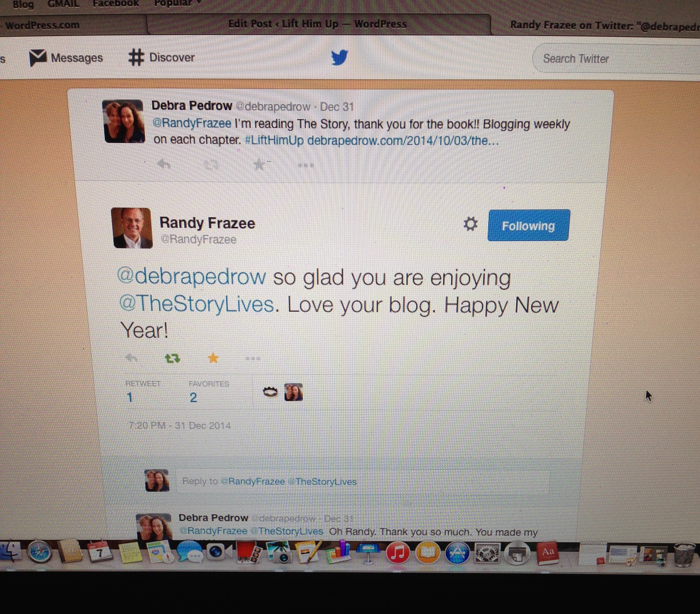Click reply arrow on Debra's top tweet

(164, 164)
